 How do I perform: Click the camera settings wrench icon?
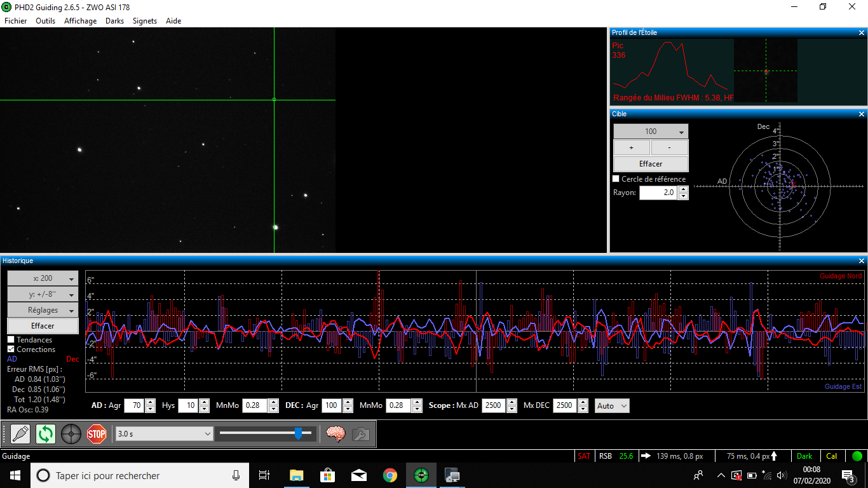(x=360, y=434)
